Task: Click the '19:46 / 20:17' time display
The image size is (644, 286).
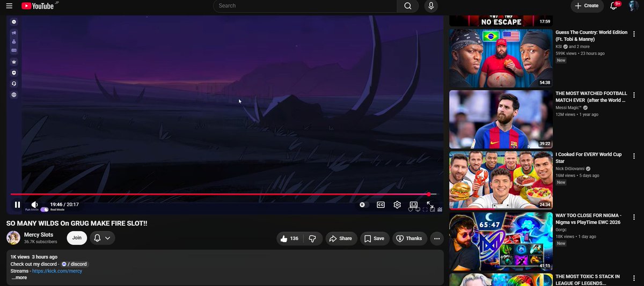Action: click(x=64, y=204)
